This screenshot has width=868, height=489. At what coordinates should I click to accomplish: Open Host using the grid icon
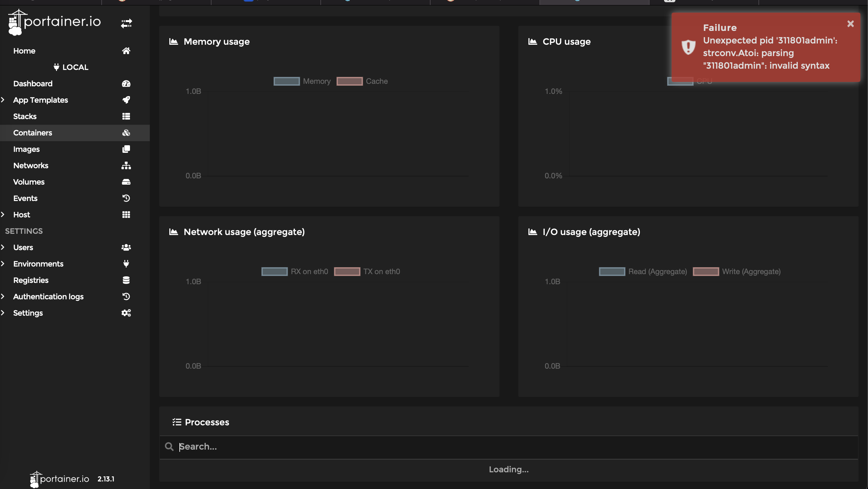[126, 215]
